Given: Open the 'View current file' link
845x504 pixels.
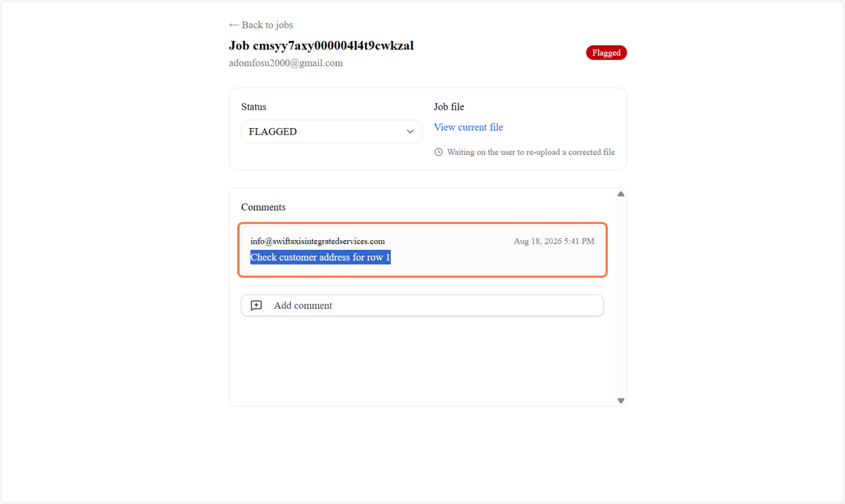Looking at the screenshot, I should [x=468, y=127].
